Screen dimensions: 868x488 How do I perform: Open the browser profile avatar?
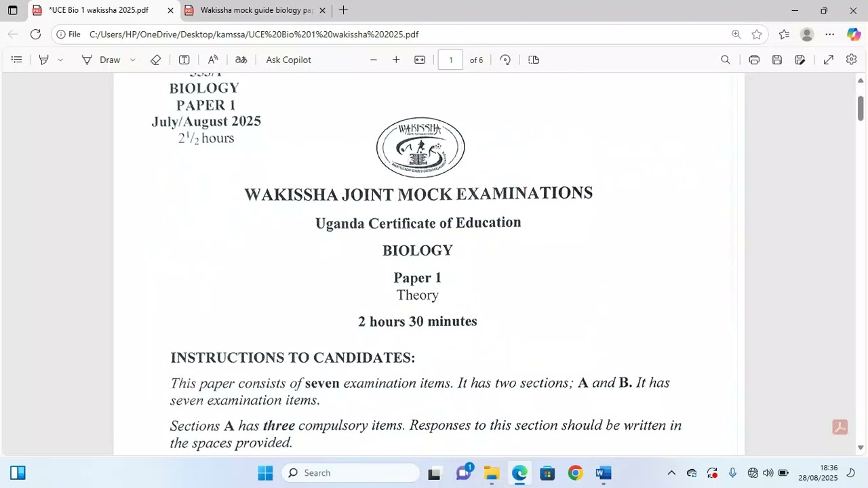[x=807, y=35]
